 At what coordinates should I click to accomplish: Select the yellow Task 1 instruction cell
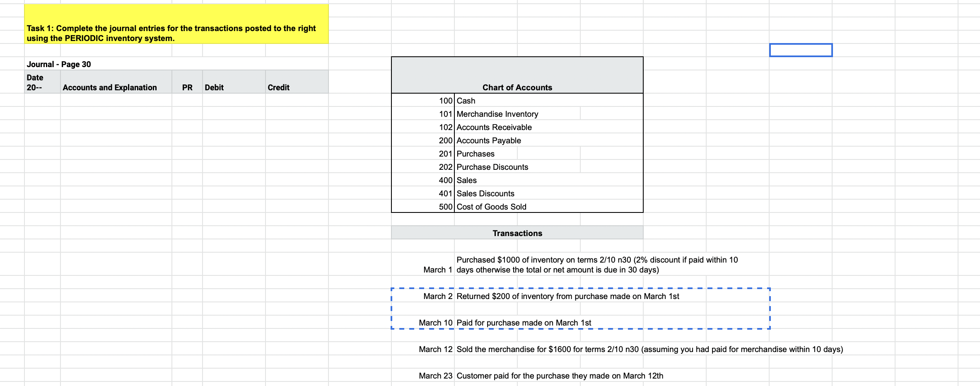(176, 24)
